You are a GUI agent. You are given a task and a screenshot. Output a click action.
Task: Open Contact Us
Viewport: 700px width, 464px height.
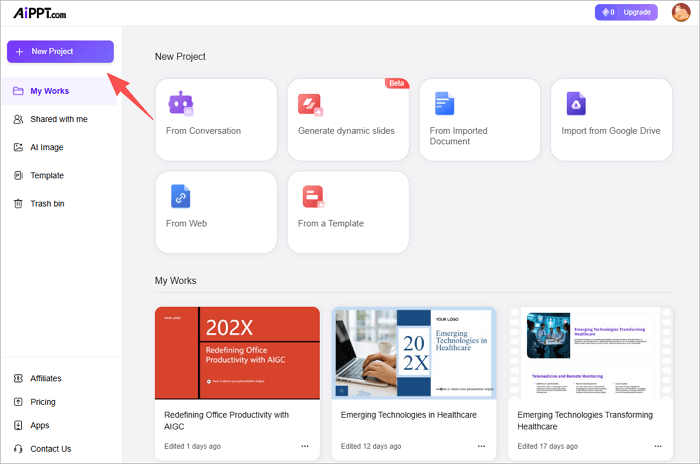(50, 449)
